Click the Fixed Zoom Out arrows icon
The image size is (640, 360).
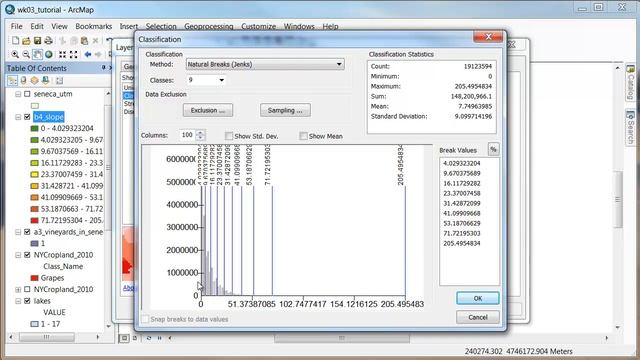pos(73,54)
